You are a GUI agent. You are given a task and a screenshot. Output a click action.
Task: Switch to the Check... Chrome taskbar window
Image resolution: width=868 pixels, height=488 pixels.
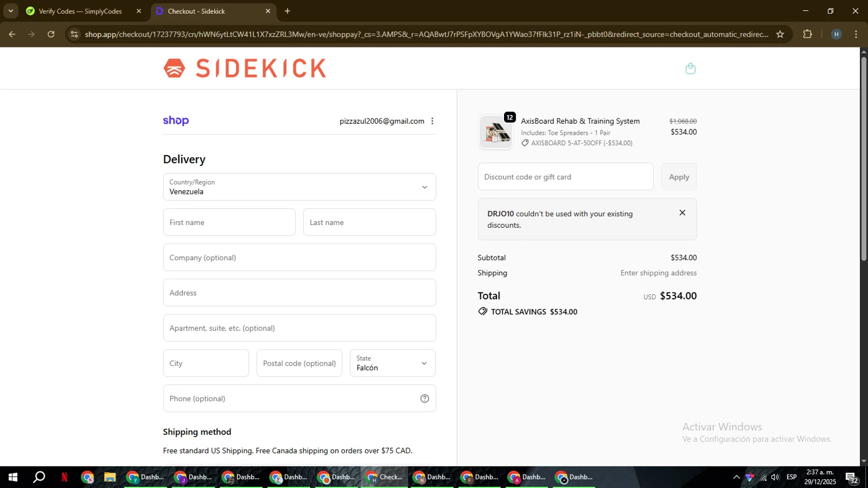[x=385, y=477]
